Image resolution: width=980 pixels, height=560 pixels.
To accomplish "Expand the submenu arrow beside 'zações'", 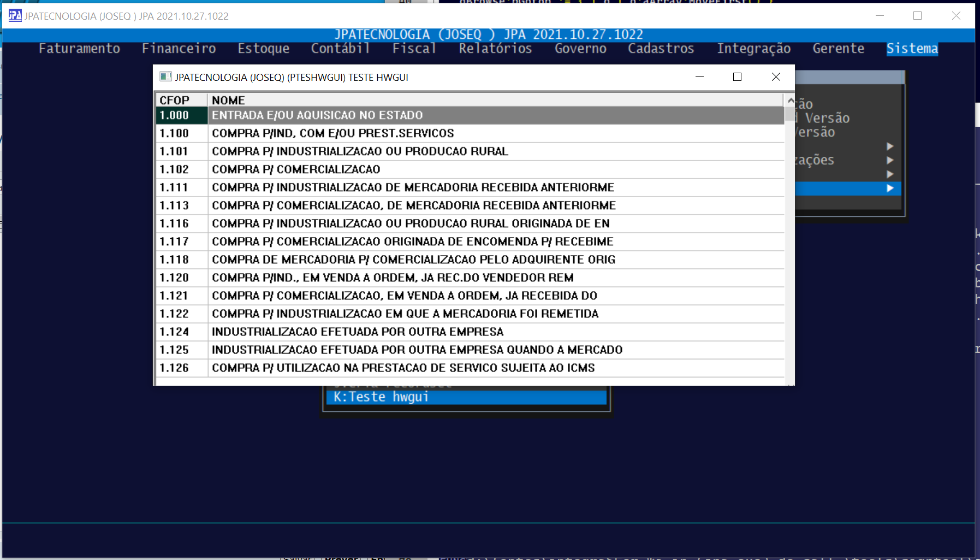I will [x=890, y=161].
